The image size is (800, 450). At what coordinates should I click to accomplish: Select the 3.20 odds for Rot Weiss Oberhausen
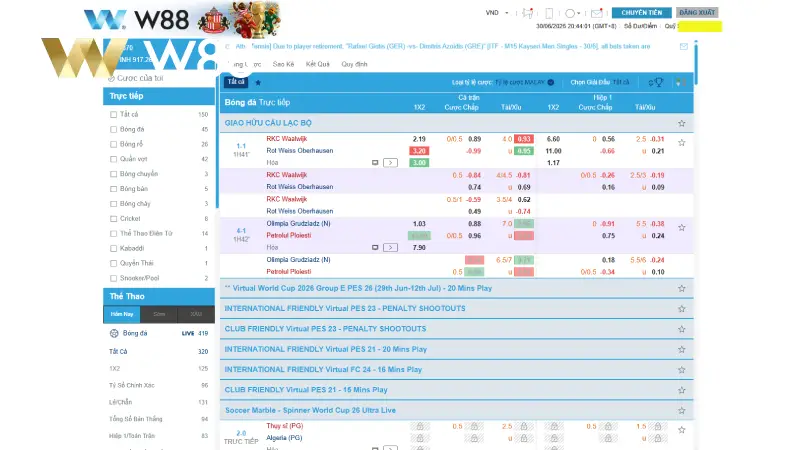(419, 151)
